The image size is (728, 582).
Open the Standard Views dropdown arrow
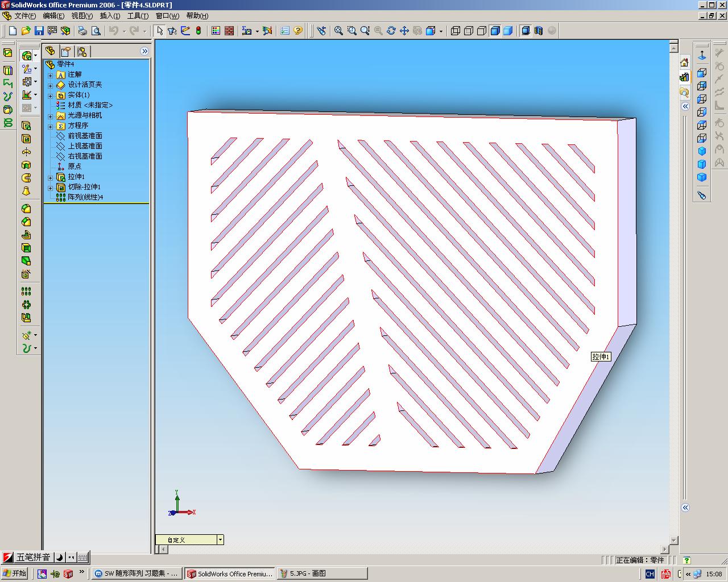[x=441, y=31]
